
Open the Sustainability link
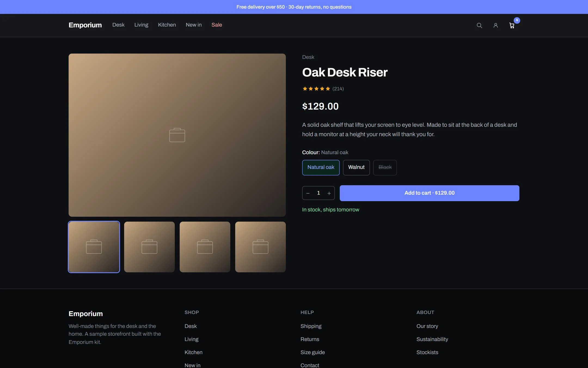[x=432, y=339]
